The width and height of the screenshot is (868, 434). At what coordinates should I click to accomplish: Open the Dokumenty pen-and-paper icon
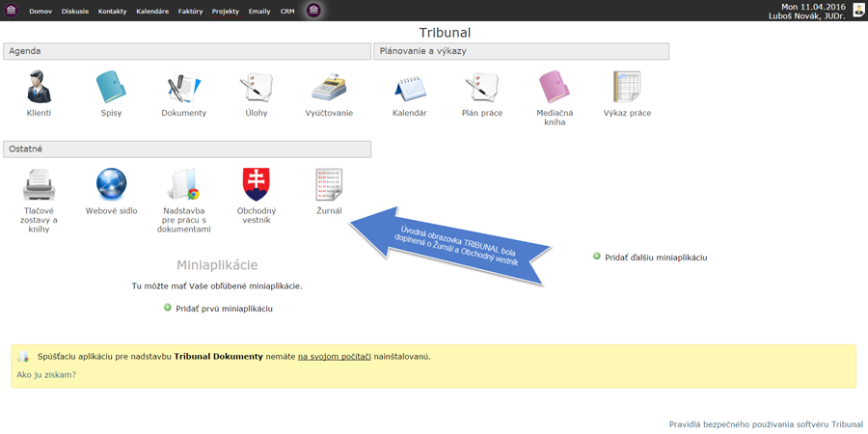click(184, 87)
